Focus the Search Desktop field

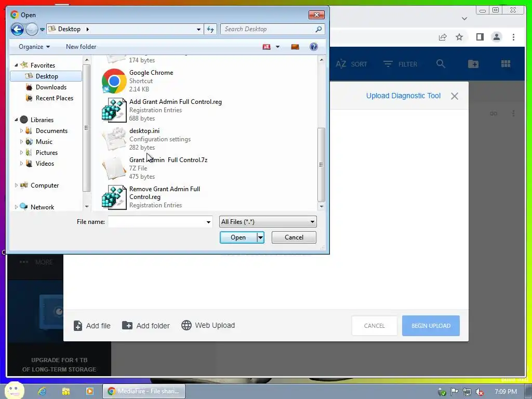pyautogui.click(x=269, y=29)
